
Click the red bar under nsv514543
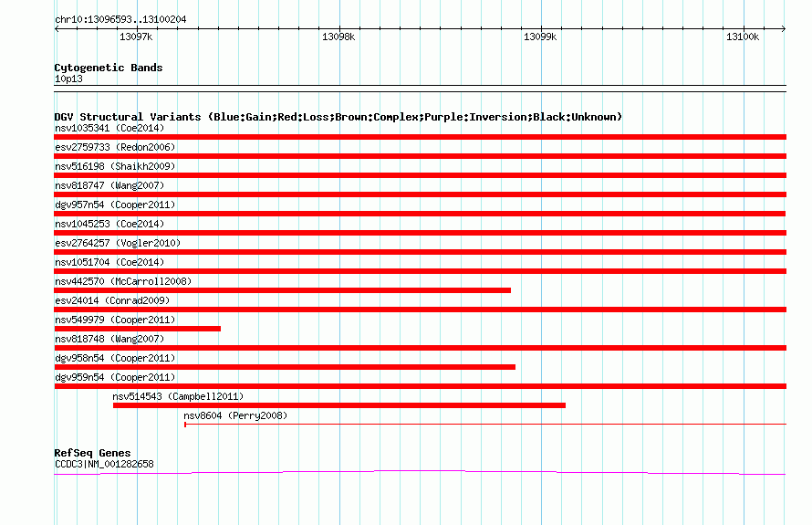[x=339, y=405]
